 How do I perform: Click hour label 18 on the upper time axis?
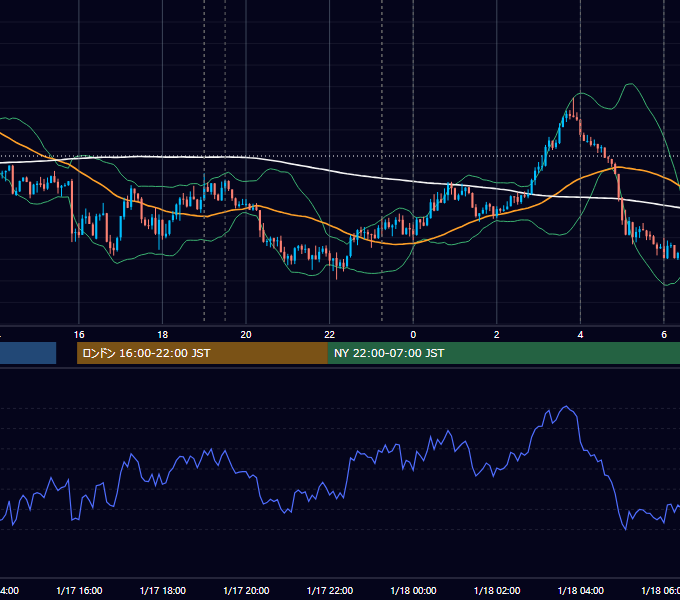pyautogui.click(x=162, y=335)
